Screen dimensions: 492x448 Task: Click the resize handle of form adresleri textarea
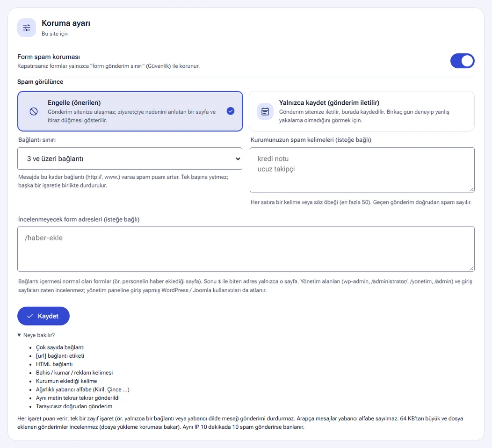pos(471,268)
